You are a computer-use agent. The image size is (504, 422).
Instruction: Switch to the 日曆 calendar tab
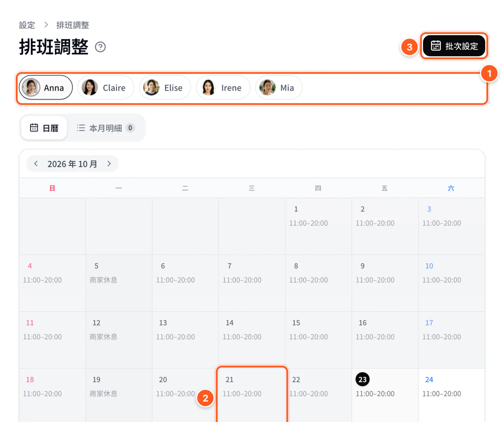coord(44,128)
